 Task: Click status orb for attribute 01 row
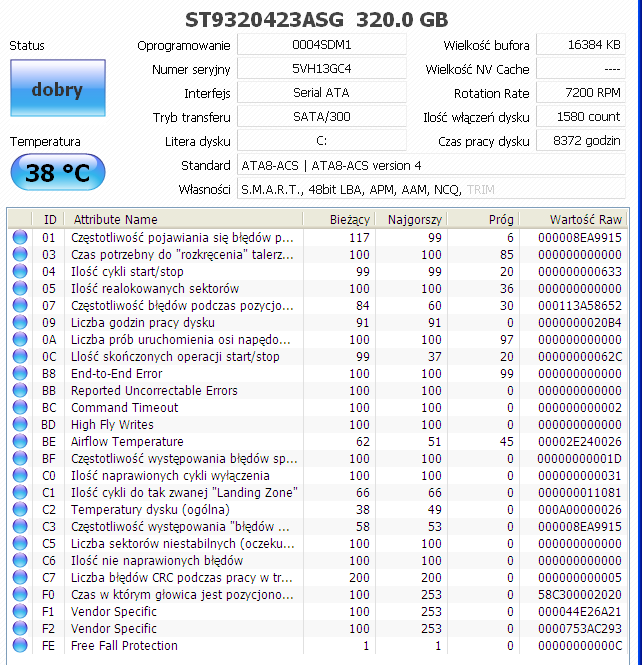(20, 237)
